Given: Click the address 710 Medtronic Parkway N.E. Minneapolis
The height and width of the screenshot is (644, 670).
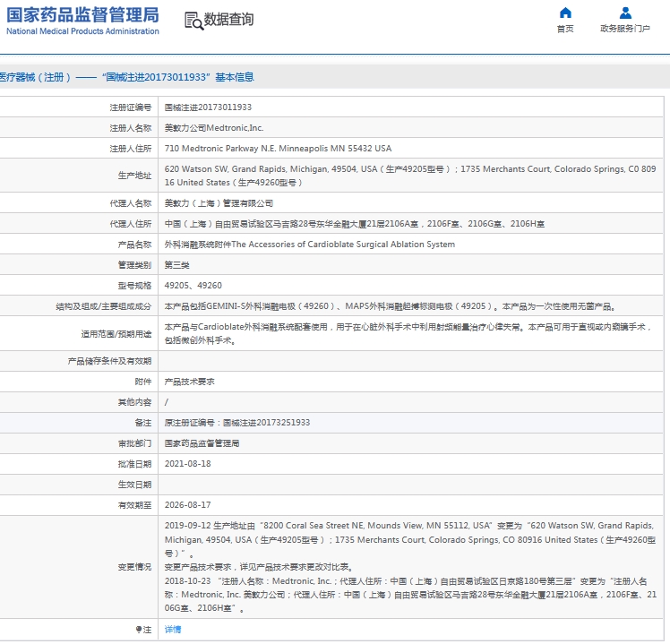Looking at the screenshot, I should [x=279, y=149].
